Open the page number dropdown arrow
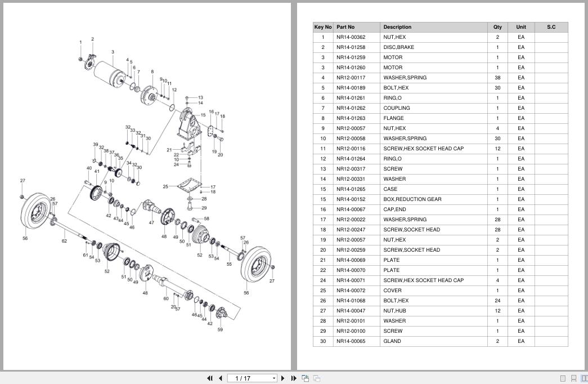The image size is (588, 384). click(x=274, y=378)
